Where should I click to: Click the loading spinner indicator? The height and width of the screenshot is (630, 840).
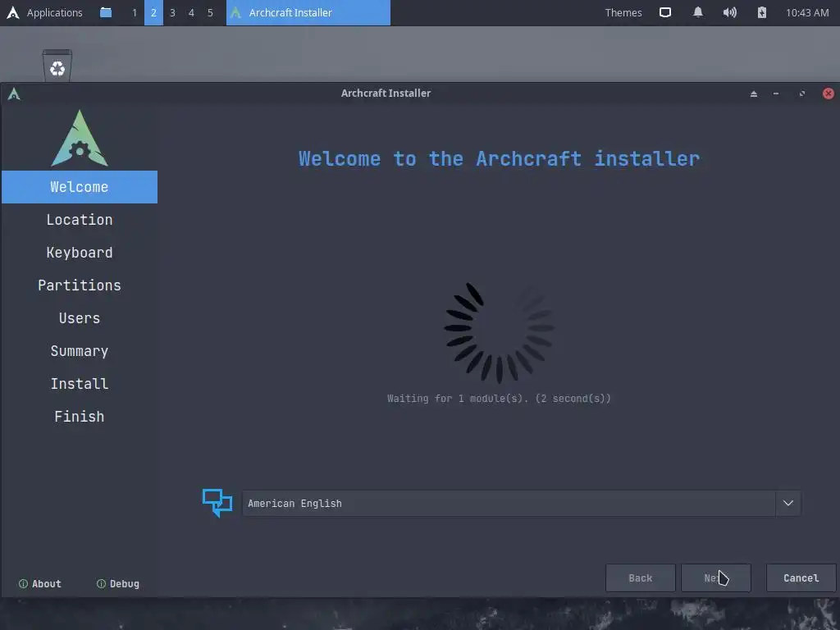coord(500,332)
